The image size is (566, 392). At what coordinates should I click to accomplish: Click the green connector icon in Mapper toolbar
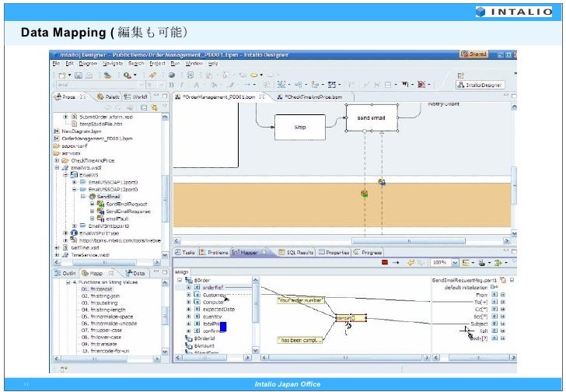coord(498,262)
